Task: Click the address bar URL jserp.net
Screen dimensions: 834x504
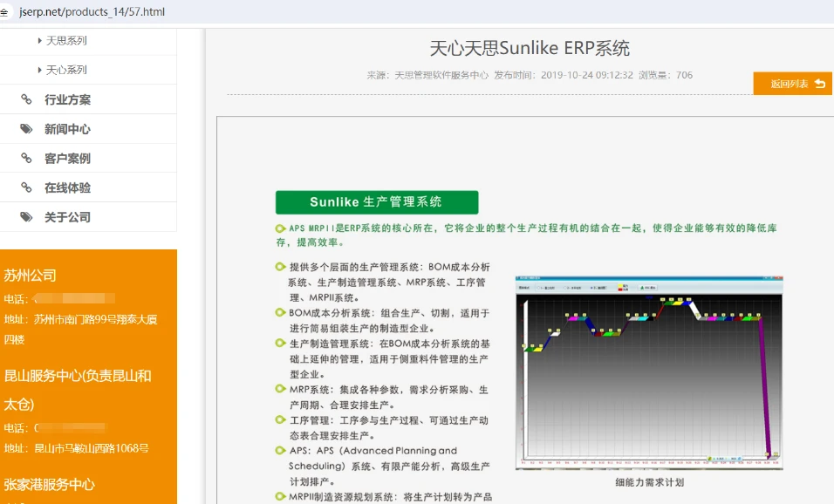Action: (x=92, y=11)
